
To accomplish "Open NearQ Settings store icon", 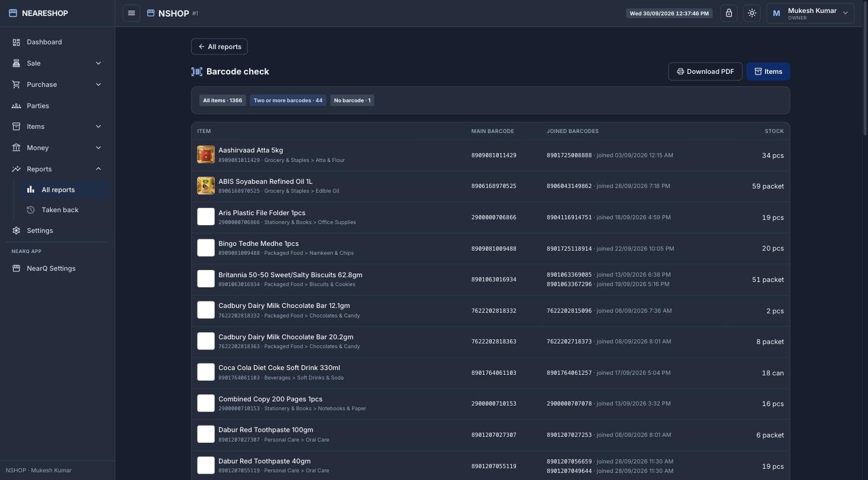I will [x=16, y=268].
